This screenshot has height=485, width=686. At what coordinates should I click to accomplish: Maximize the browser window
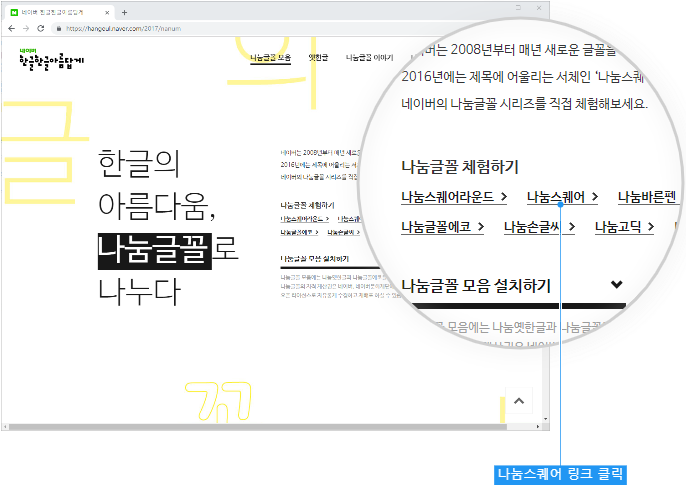tap(518, 8)
